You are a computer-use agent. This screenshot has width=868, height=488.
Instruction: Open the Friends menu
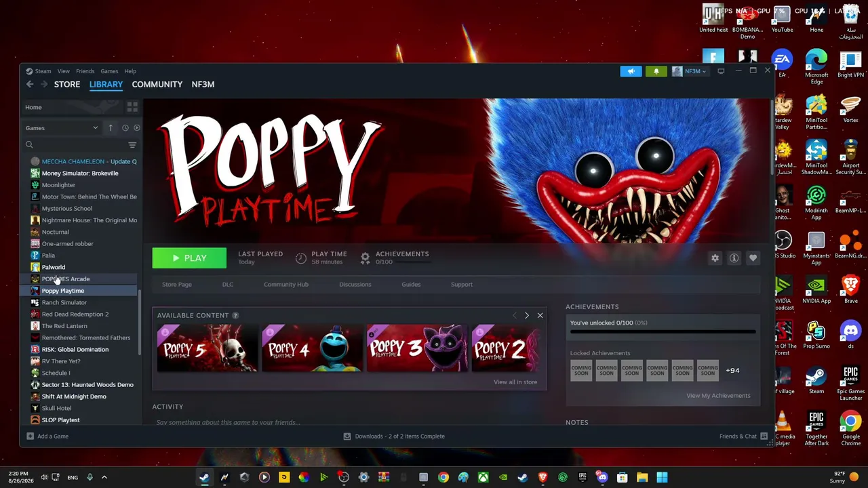tap(85, 71)
